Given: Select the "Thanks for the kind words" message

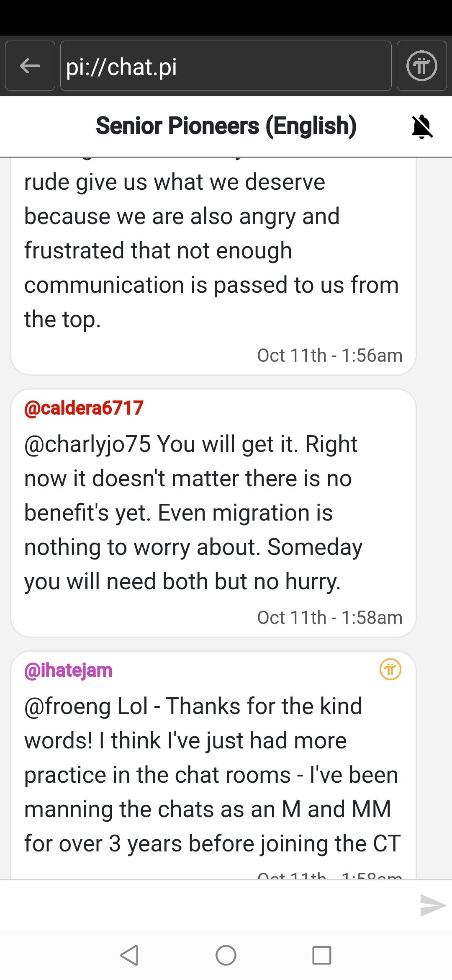Looking at the screenshot, I should coord(213,775).
